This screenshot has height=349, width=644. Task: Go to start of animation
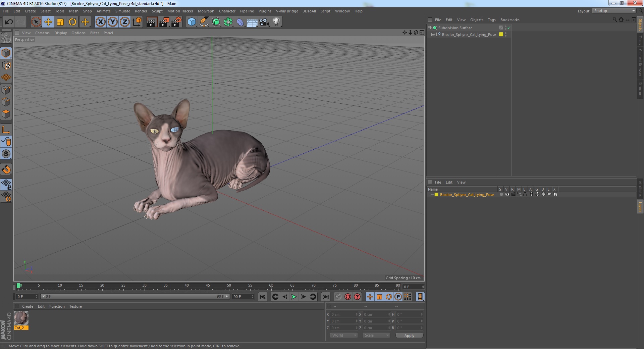(x=263, y=297)
